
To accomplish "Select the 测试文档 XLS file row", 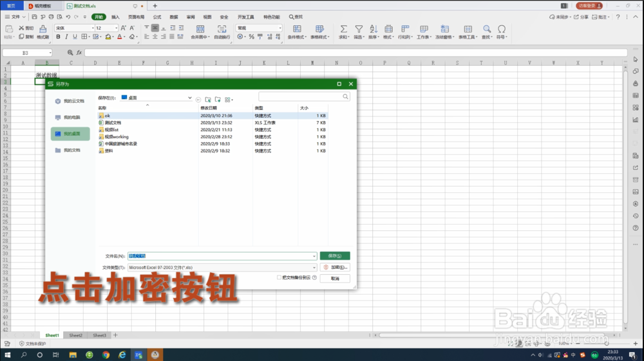I will [213, 123].
